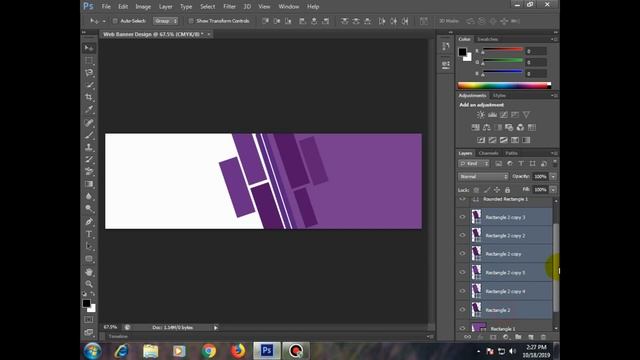Filter layers by type layers (T icon)

click(x=521, y=164)
